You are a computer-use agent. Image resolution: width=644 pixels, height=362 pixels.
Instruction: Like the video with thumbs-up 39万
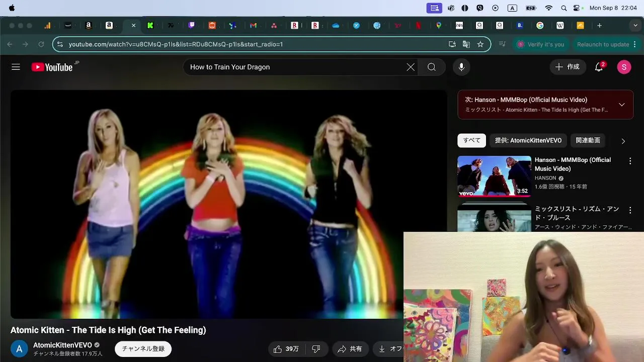coord(286,349)
